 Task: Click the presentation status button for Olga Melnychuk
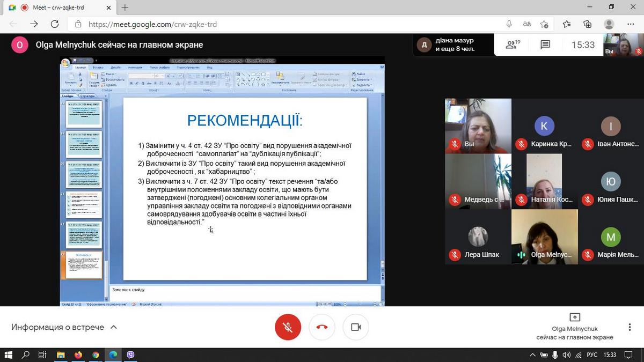574,327
